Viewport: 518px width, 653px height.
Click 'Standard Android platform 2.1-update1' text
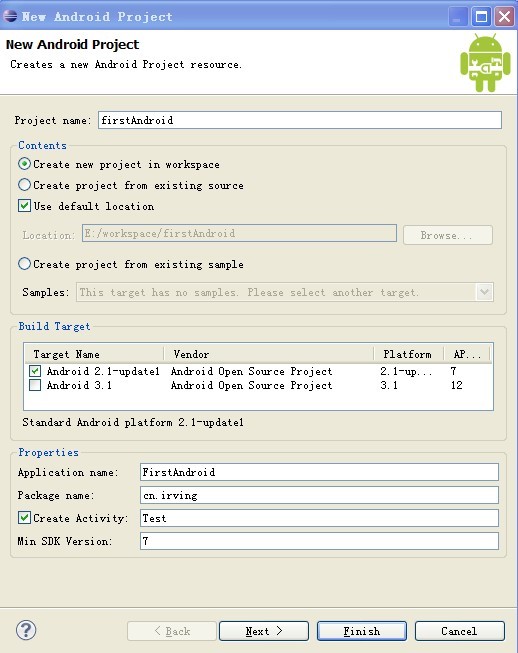133,422
